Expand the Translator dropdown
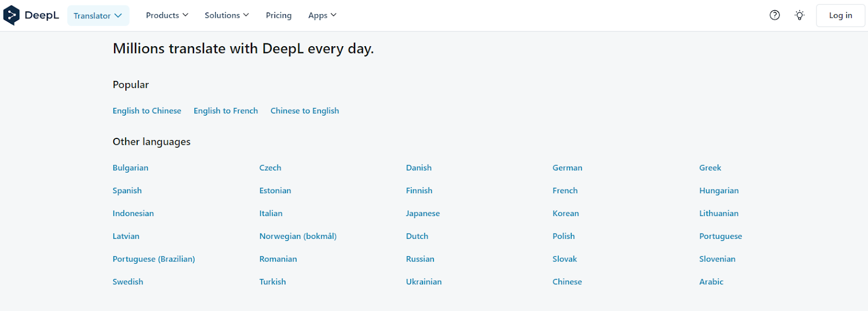This screenshot has width=868, height=311. click(x=98, y=16)
